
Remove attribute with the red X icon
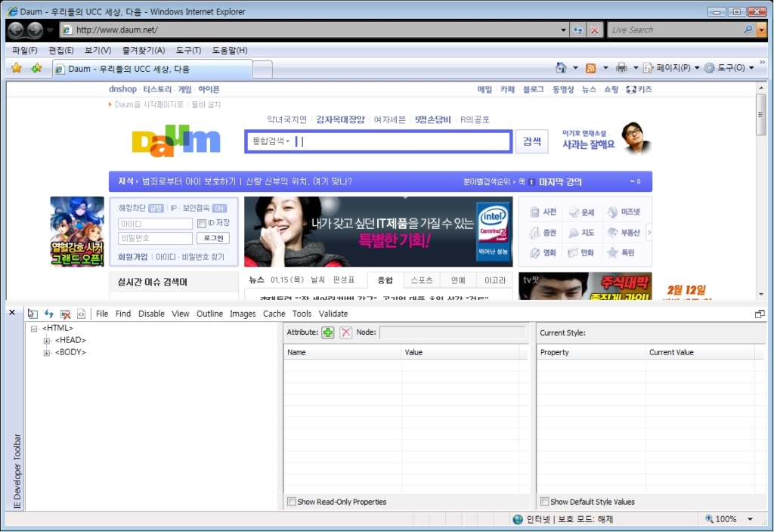(x=346, y=332)
